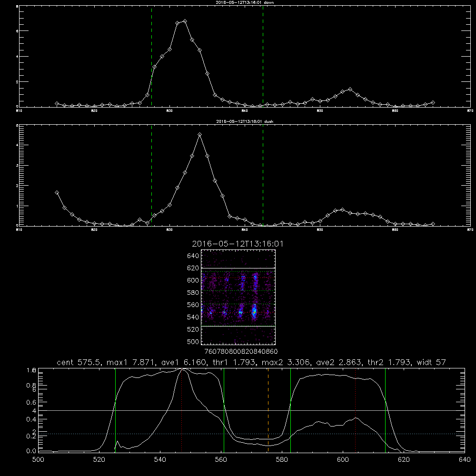Click the blue dotted horizontal threshold line

pyautogui.click(x=251, y=434)
